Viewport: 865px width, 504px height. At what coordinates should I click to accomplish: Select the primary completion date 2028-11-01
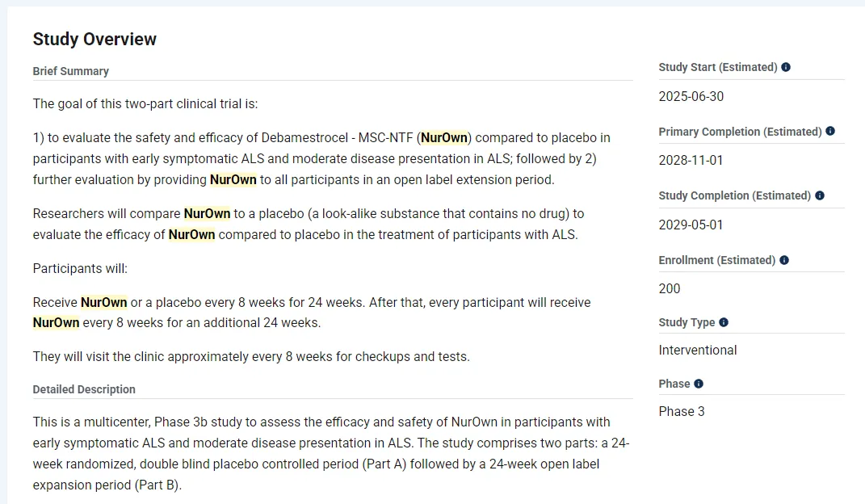[691, 160]
